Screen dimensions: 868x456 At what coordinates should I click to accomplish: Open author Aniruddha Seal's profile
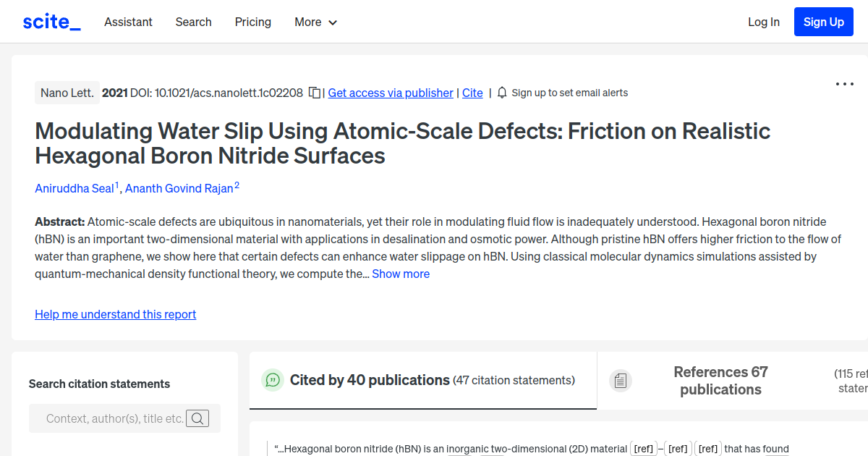[75, 188]
